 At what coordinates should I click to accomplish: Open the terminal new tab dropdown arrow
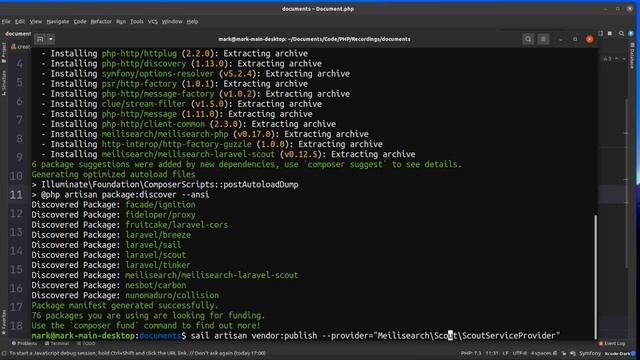click(x=51, y=39)
